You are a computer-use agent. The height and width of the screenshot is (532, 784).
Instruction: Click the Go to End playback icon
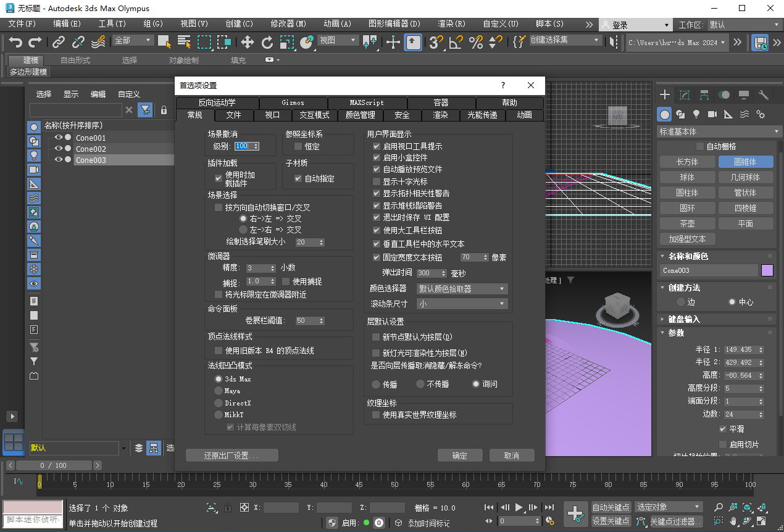coord(549,507)
